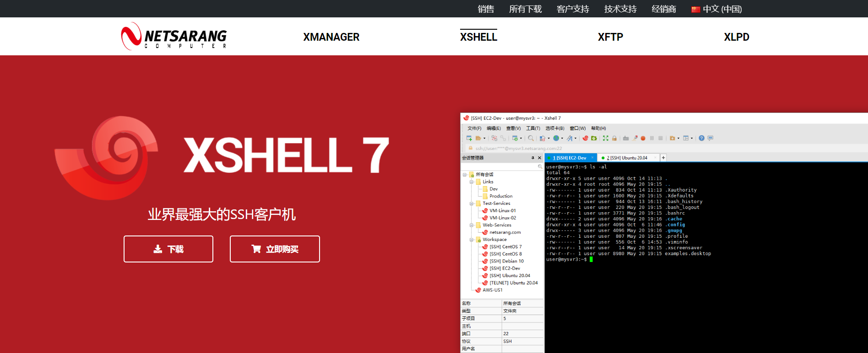The width and height of the screenshot is (868, 353).
Task: Open dropdown arrow beside Font icon
Action: pyautogui.click(x=575, y=138)
